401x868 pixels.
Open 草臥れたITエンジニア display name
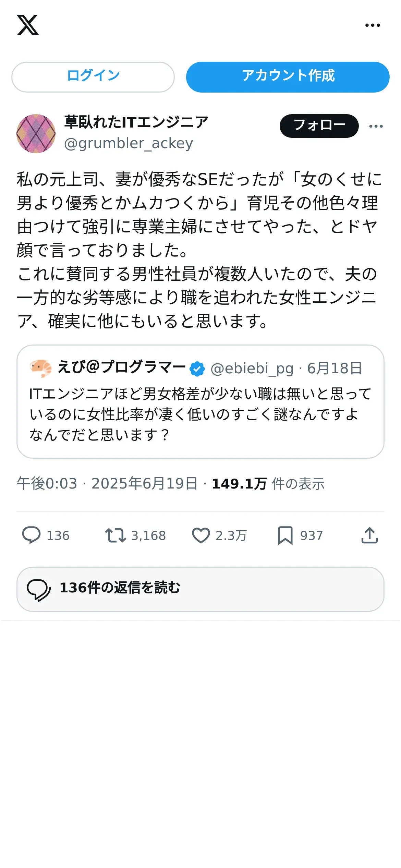click(136, 122)
